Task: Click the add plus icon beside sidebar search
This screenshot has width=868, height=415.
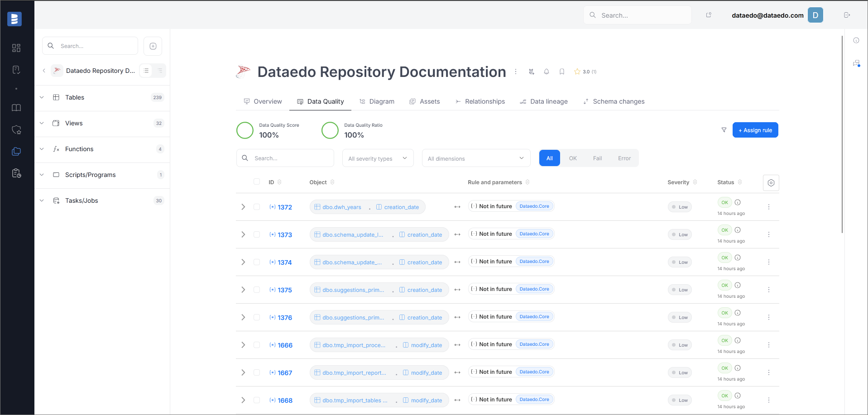Action: 153,46
